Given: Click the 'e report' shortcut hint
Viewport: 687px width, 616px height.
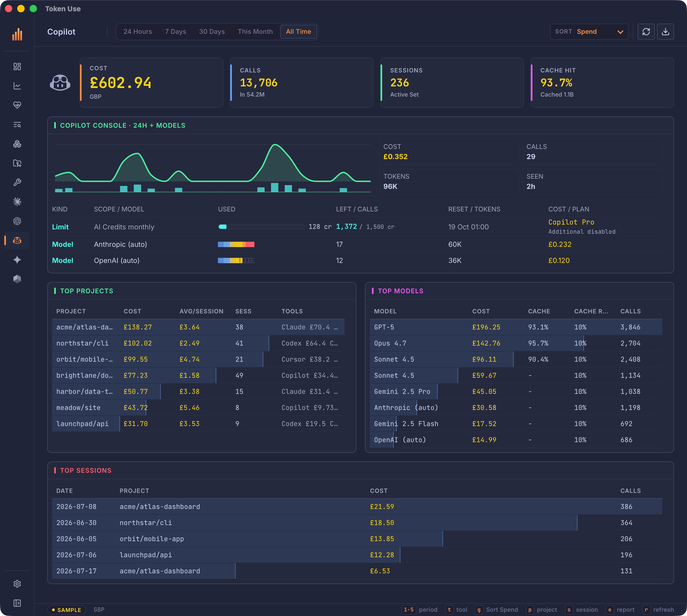Looking at the screenshot, I should tap(620, 610).
